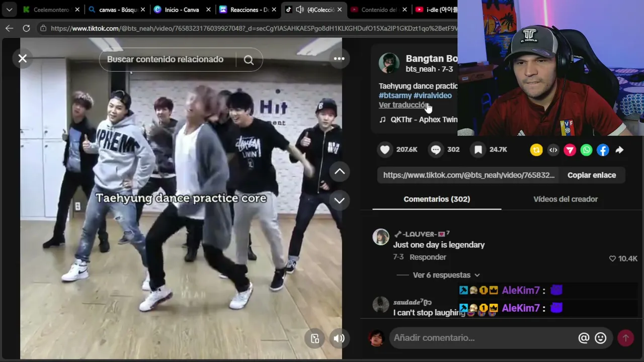Insert a mention with the @ icon

584,338
